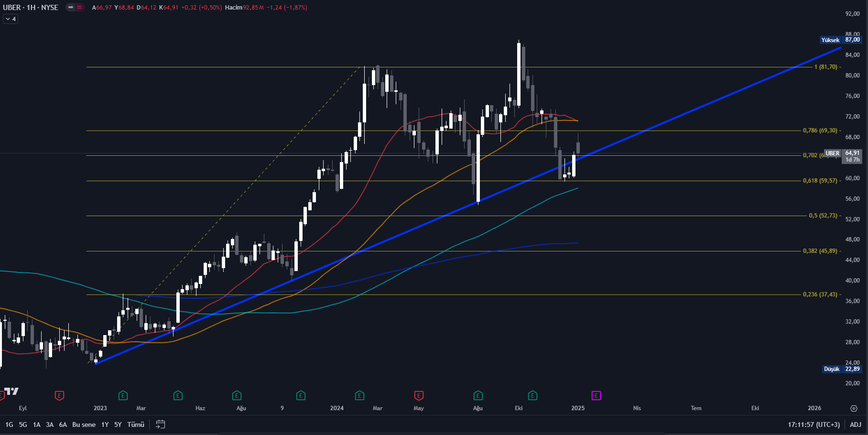Click the Düşük 22,89 low price label
Viewport: 868px width, 435px height.
pos(842,369)
